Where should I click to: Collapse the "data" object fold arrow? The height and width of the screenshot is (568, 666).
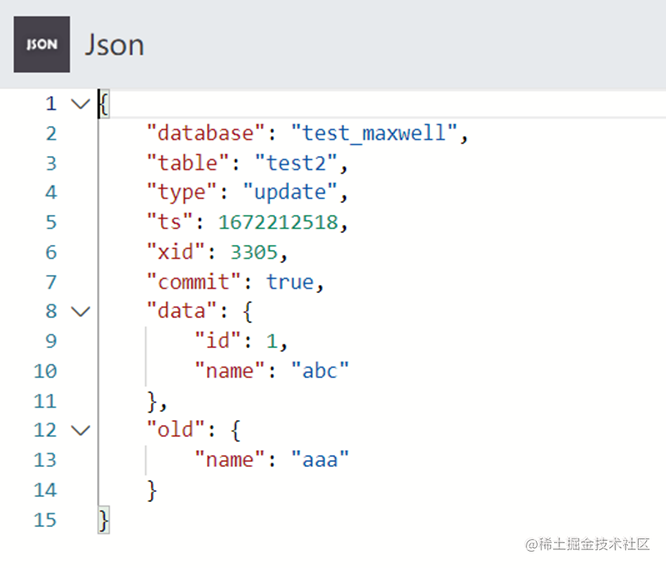point(81,312)
